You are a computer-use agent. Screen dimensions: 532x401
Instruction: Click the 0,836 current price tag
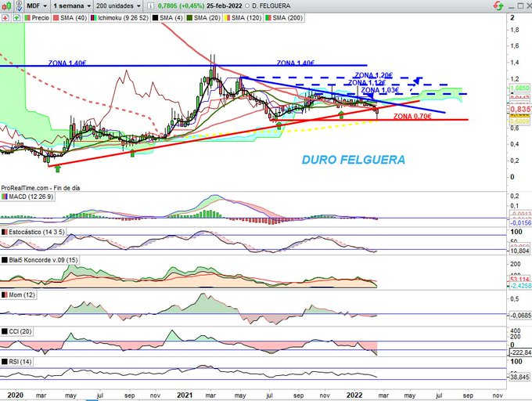[520, 109]
